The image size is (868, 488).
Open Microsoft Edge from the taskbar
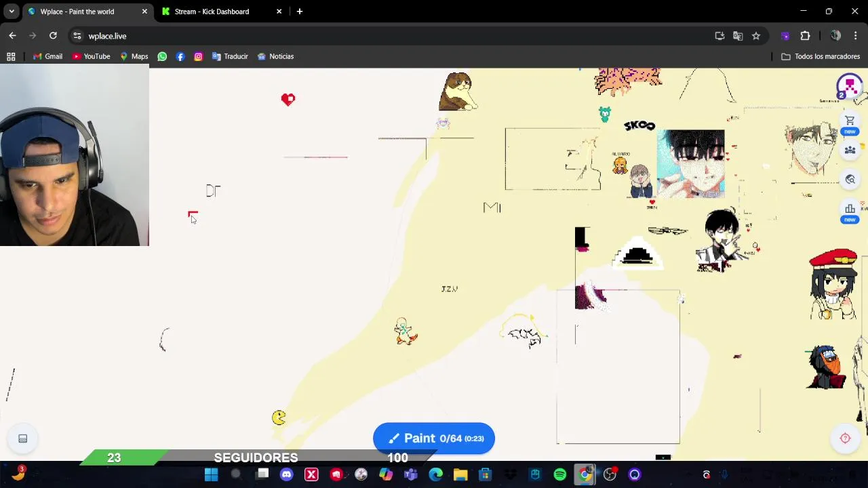pos(435,474)
